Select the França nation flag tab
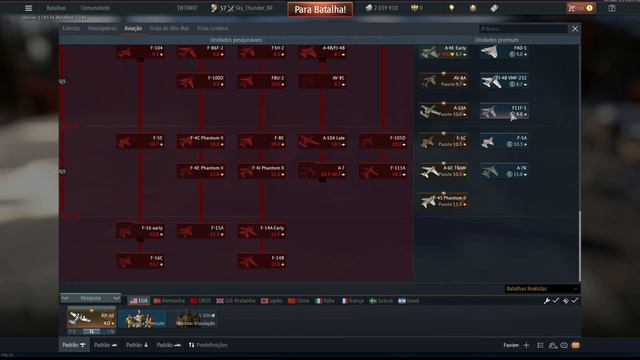640x360 pixels. point(353,301)
